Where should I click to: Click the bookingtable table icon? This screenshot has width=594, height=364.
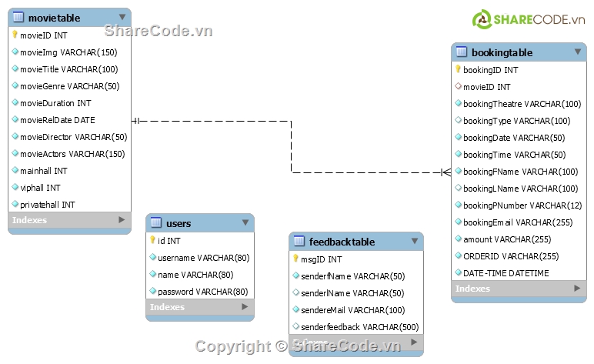pos(462,52)
